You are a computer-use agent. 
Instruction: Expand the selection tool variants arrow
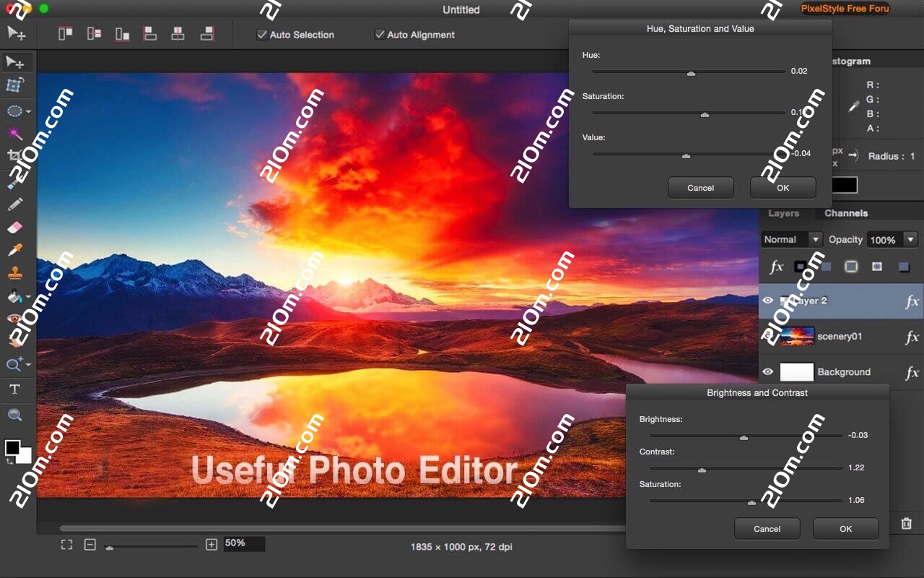tap(29, 112)
